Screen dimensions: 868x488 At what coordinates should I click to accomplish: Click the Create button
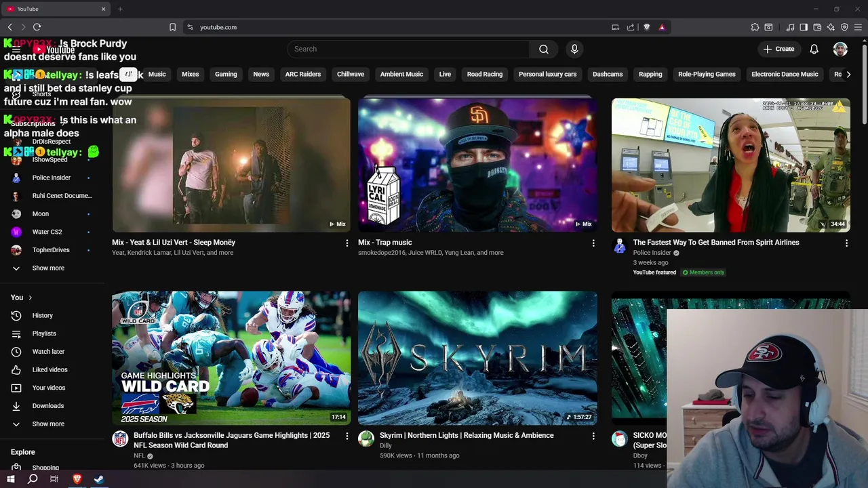point(778,49)
